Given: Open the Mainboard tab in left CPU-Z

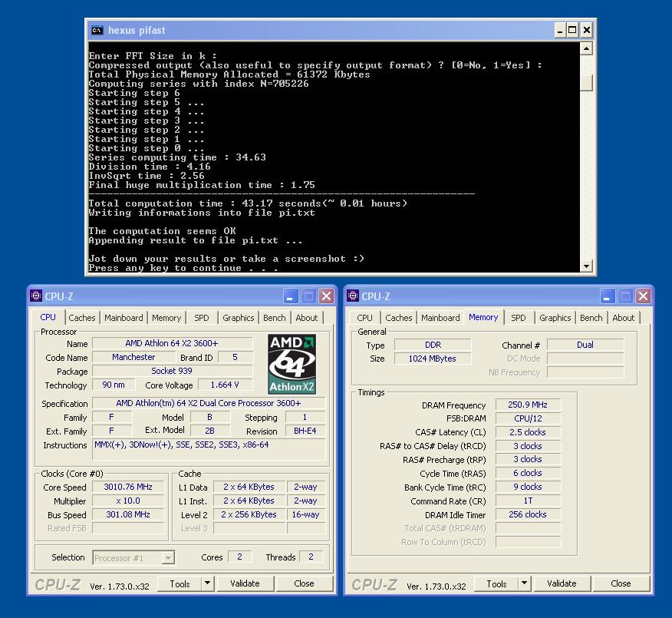Looking at the screenshot, I should pyautogui.click(x=124, y=318).
